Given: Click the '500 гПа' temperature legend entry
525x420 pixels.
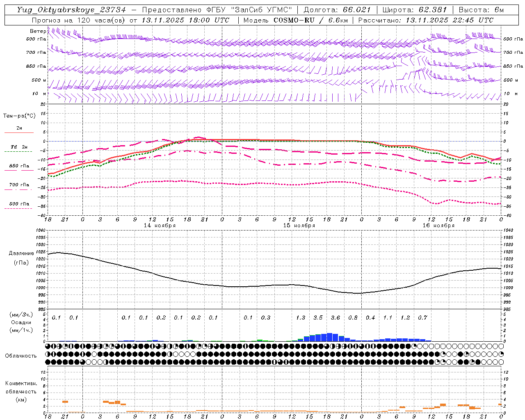Looking at the screenshot, I should (x=19, y=204).
